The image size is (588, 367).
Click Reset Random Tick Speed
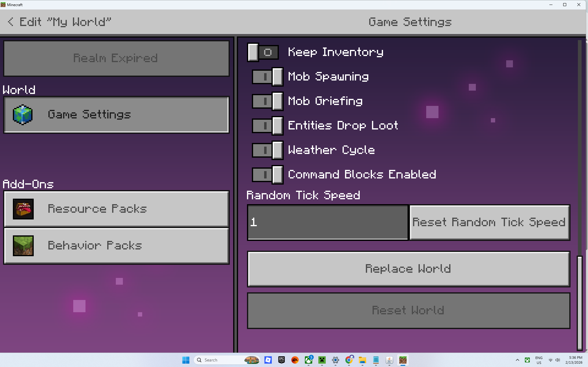point(490,223)
